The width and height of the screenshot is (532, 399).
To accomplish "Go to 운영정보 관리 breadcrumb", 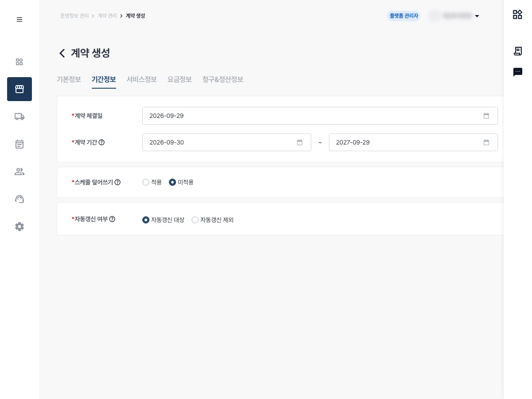I will click(x=74, y=16).
